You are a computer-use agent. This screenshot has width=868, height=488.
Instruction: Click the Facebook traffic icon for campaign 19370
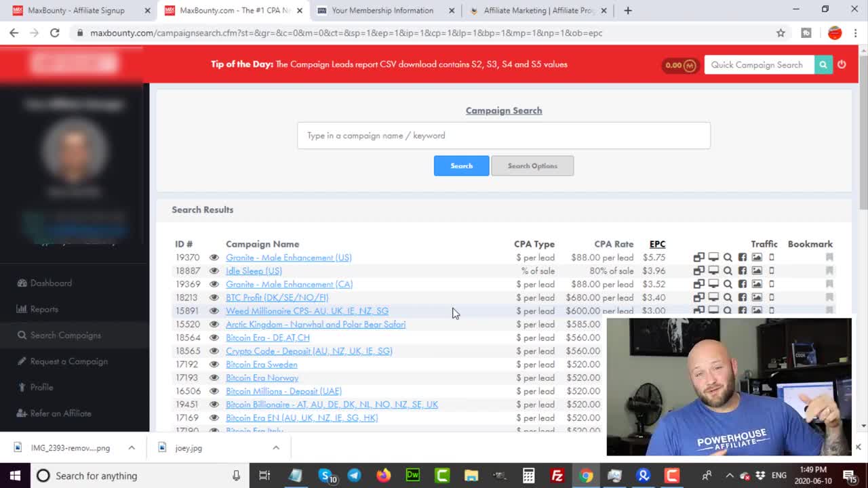(743, 258)
